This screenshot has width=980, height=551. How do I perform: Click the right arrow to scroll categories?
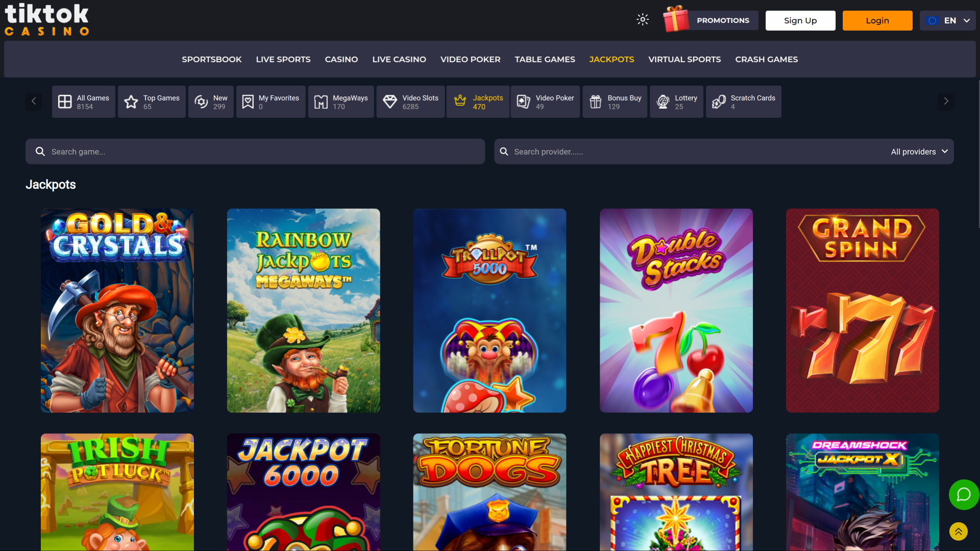click(946, 101)
